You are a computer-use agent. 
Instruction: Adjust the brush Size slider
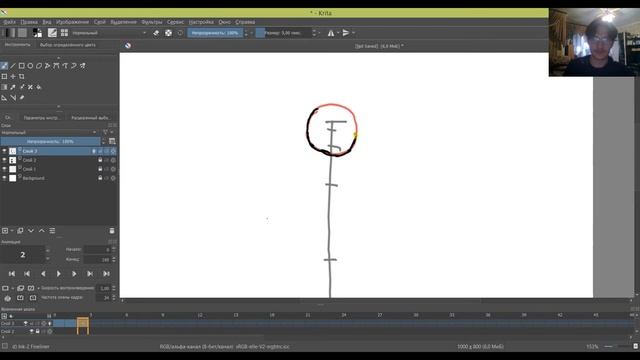click(283, 33)
